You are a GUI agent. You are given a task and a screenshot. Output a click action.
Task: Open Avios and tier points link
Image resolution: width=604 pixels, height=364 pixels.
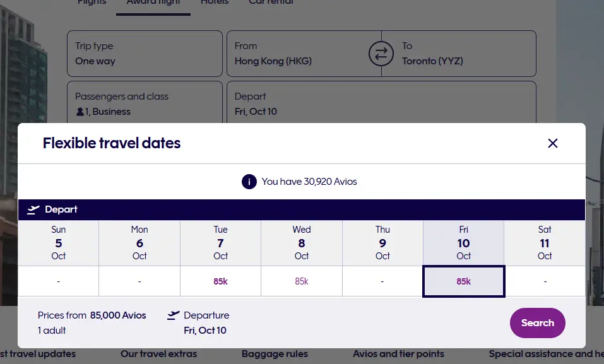[398, 354]
